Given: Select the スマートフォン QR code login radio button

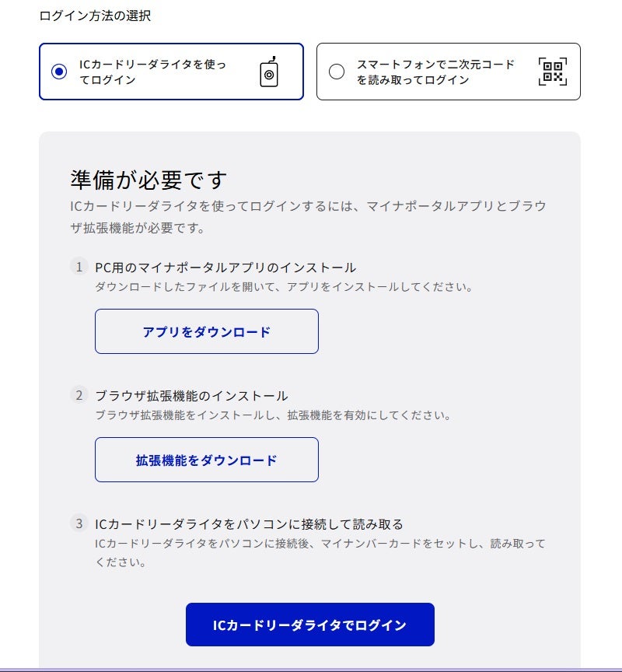Looking at the screenshot, I should click(x=337, y=71).
